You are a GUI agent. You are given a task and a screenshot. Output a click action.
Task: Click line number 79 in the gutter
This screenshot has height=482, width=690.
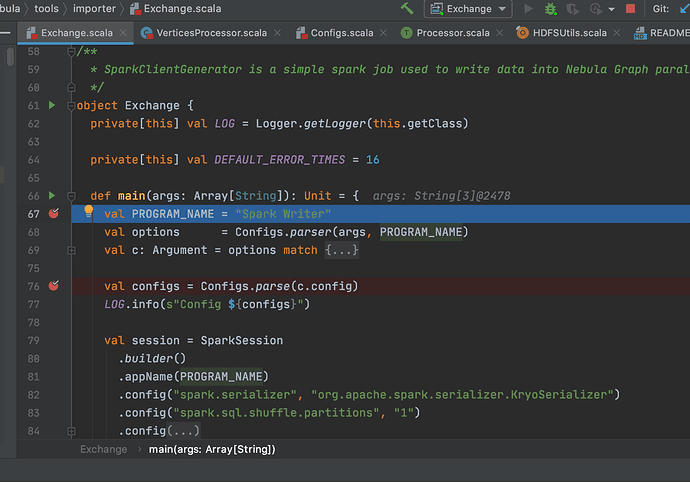point(33,341)
